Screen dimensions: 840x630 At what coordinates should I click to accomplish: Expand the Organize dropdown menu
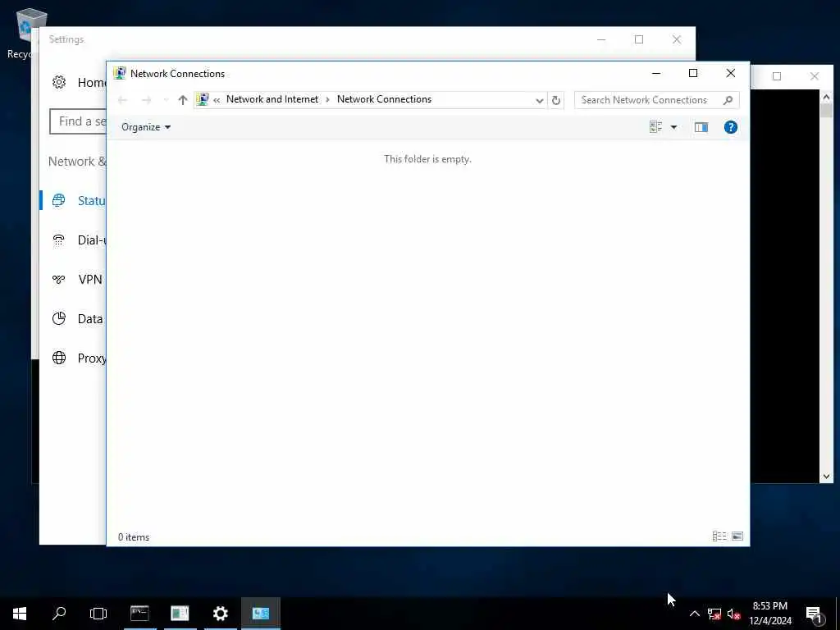(x=146, y=127)
